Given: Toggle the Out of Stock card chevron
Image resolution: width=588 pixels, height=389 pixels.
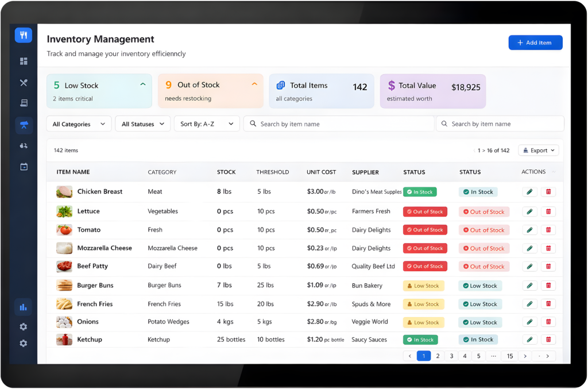Looking at the screenshot, I should point(254,84).
